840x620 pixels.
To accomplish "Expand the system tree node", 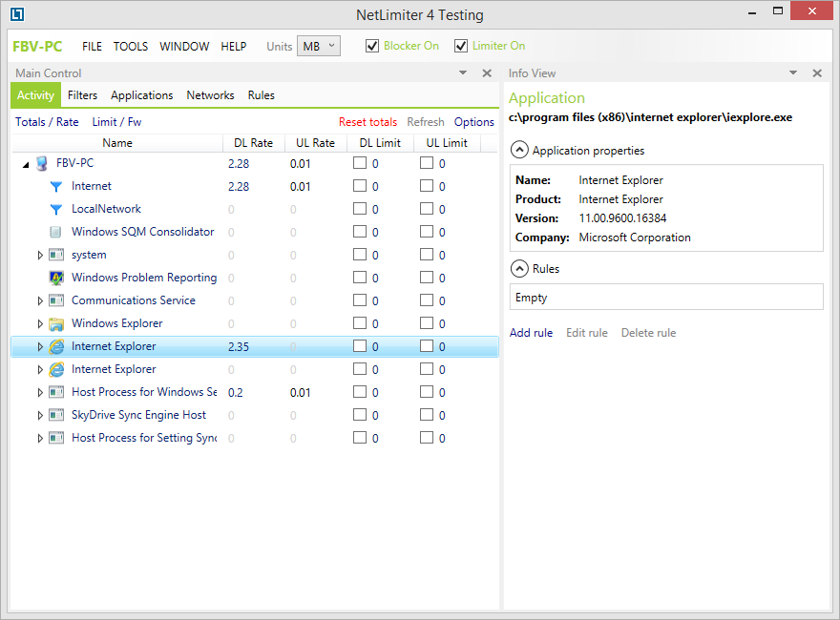I will tap(40, 255).
